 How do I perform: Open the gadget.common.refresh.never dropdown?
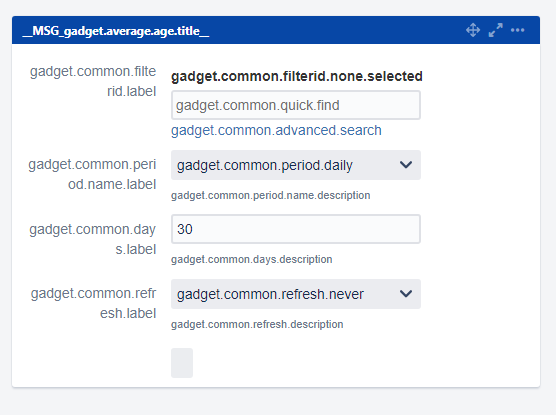click(296, 294)
